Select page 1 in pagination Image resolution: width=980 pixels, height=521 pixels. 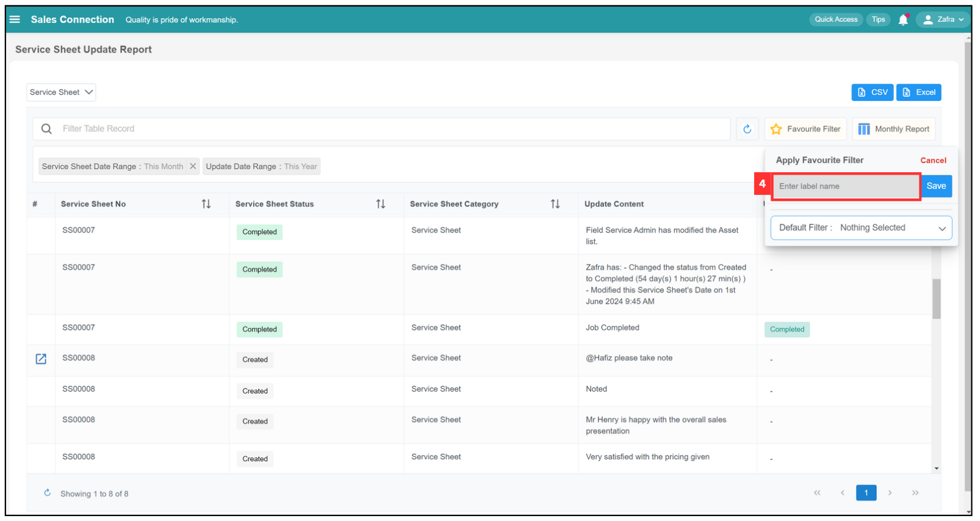(866, 493)
